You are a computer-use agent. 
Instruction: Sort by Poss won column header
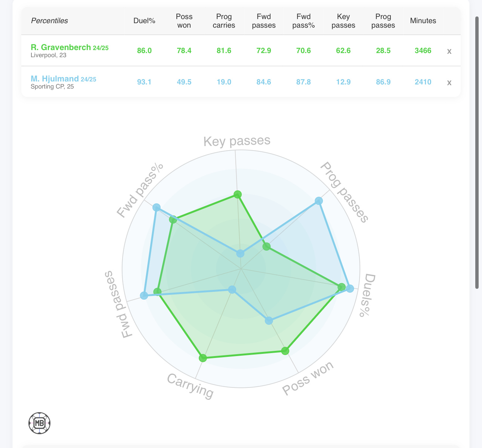(184, 21)
